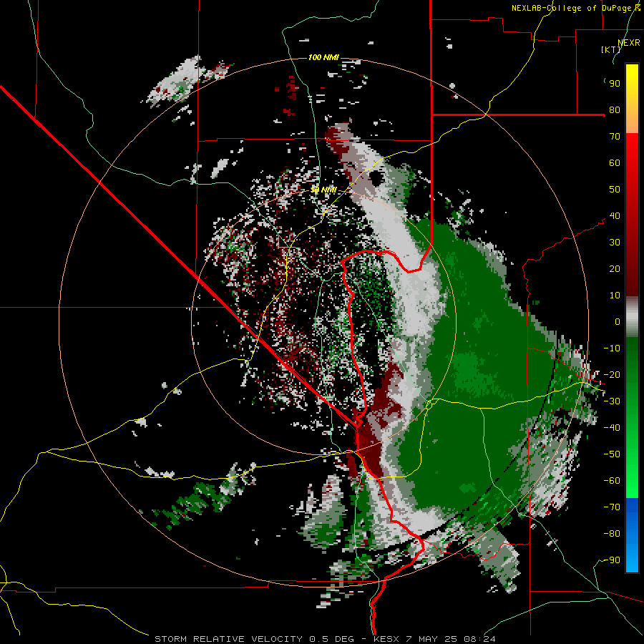This screenshot has width=644, height=644.
Task: Click the 100 NMI range ring label
Action: pos(323,57)
